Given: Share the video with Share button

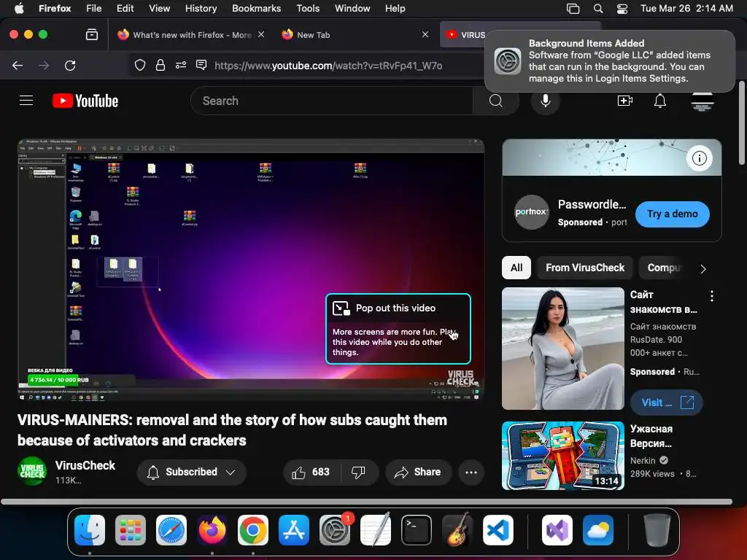Looking at the screenshot, I should [418, 472].
